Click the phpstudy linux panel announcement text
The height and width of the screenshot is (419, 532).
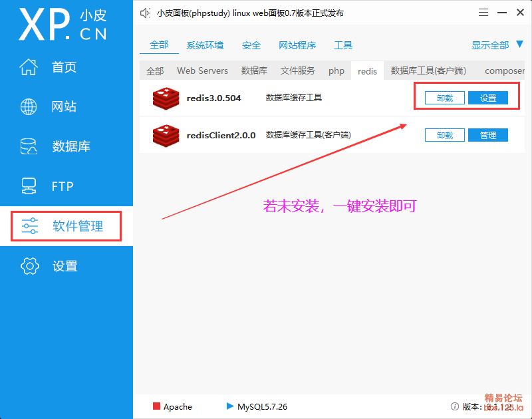251,13
